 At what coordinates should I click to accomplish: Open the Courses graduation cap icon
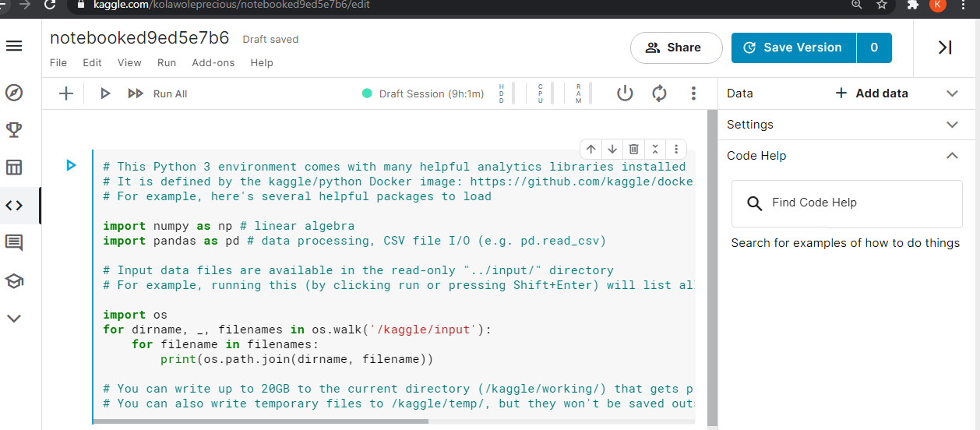(x=14, y=280)
